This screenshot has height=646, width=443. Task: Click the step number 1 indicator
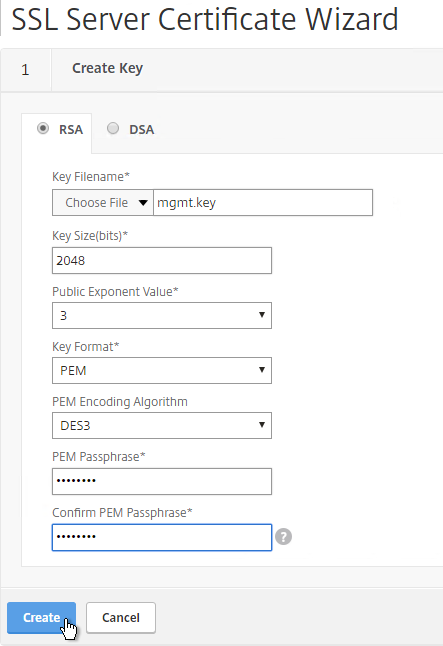pos(26,70)
